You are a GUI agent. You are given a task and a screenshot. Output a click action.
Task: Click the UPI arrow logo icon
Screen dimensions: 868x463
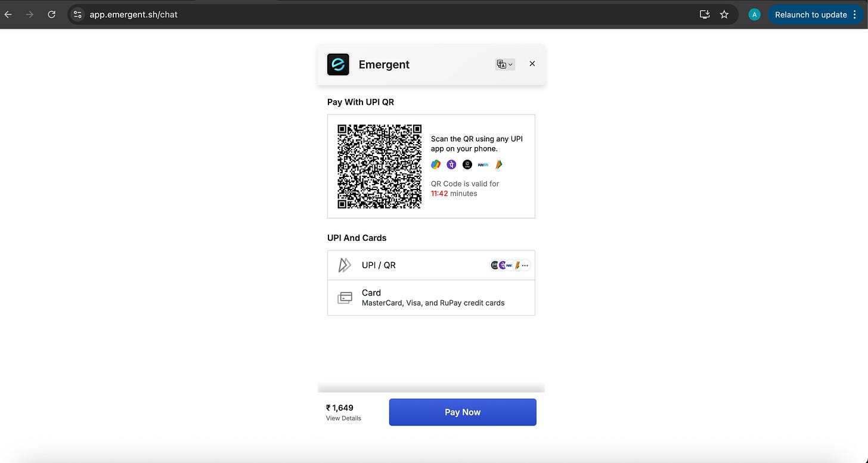345,265
